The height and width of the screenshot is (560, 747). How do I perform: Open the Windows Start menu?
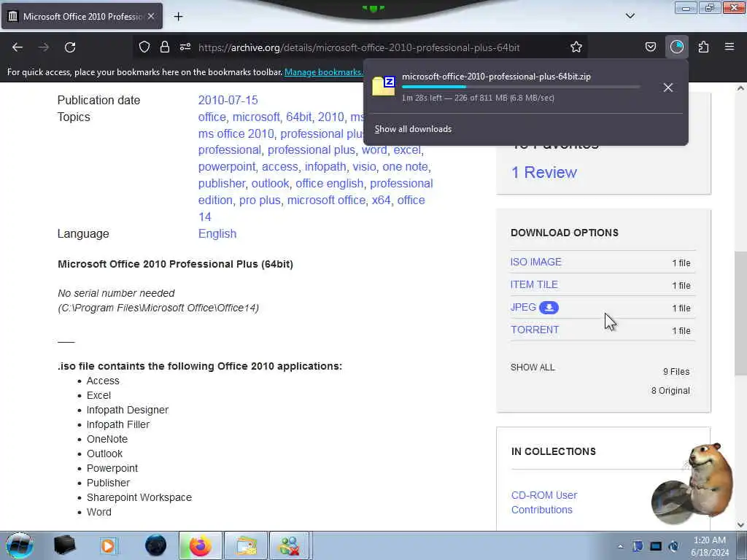click(20, 545)
